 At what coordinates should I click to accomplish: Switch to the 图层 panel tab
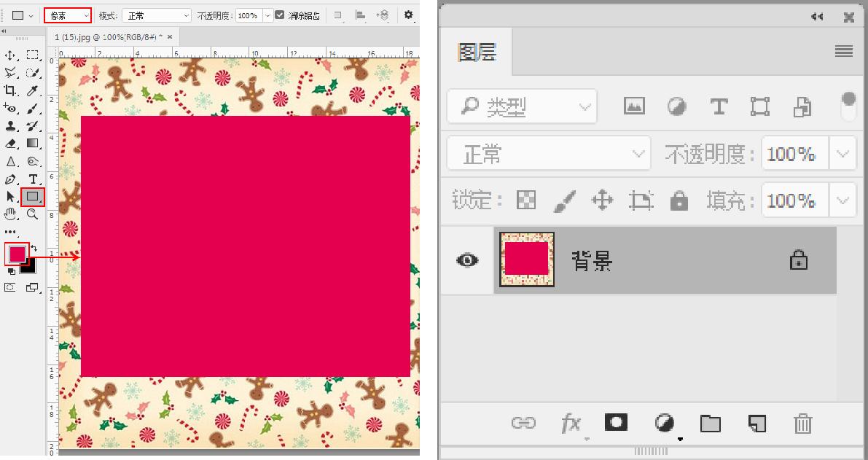click(477, 52)
